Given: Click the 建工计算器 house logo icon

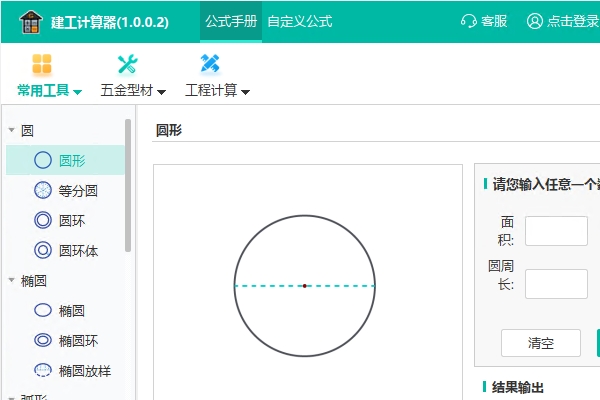Looking at the screenshot, I should (33, 21).
